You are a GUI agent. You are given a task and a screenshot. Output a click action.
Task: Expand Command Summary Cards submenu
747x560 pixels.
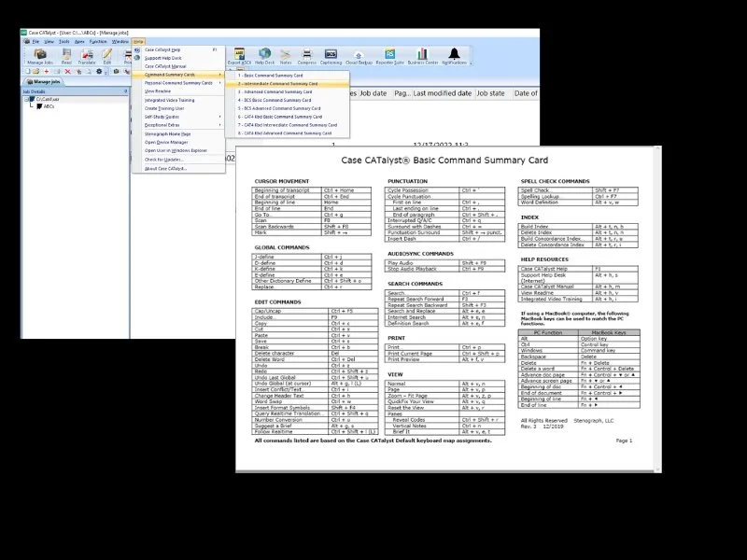click(x=178, y=75)
